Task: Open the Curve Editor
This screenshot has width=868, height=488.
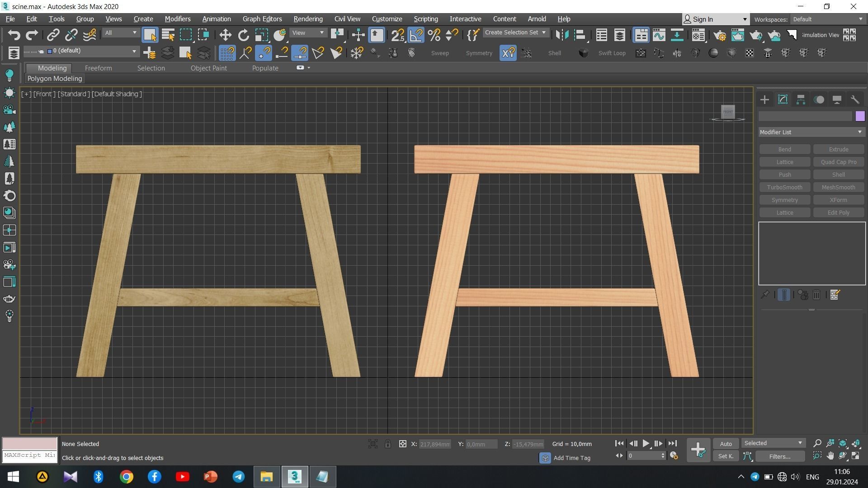Action: point(659,35)
